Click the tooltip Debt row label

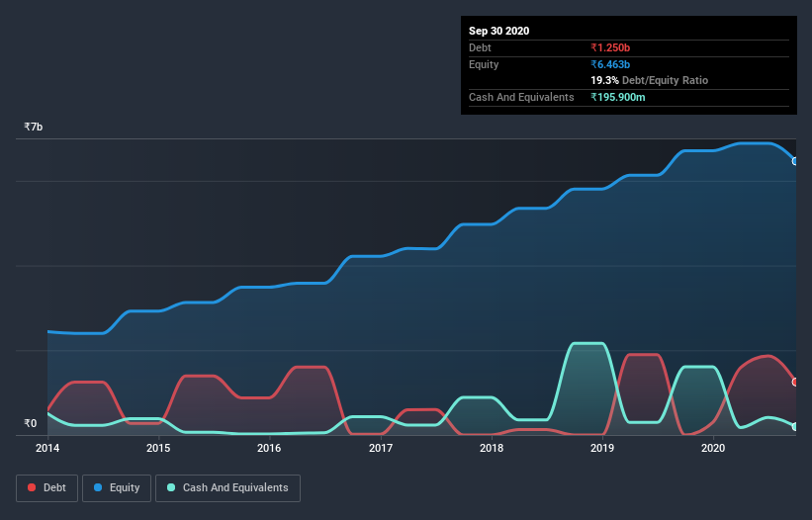(480, 47)
